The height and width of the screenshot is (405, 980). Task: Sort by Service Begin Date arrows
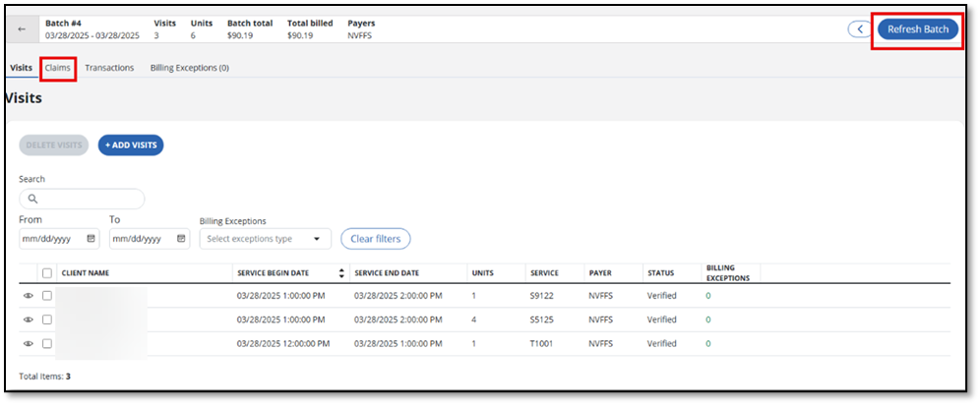coord(341,273)
